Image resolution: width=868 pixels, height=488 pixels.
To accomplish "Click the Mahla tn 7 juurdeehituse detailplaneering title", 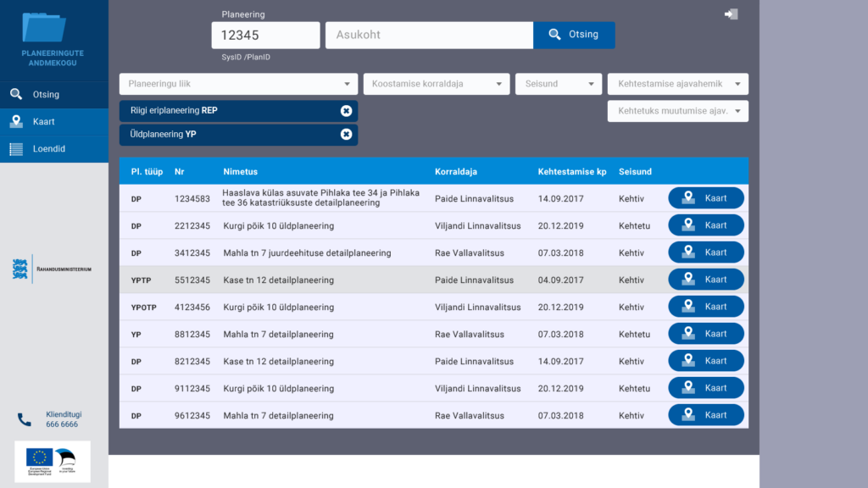I will point(307,252).
